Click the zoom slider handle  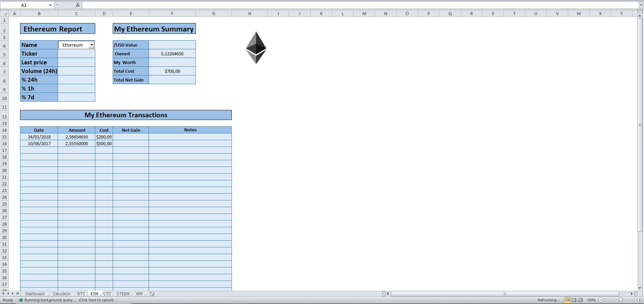621,300
